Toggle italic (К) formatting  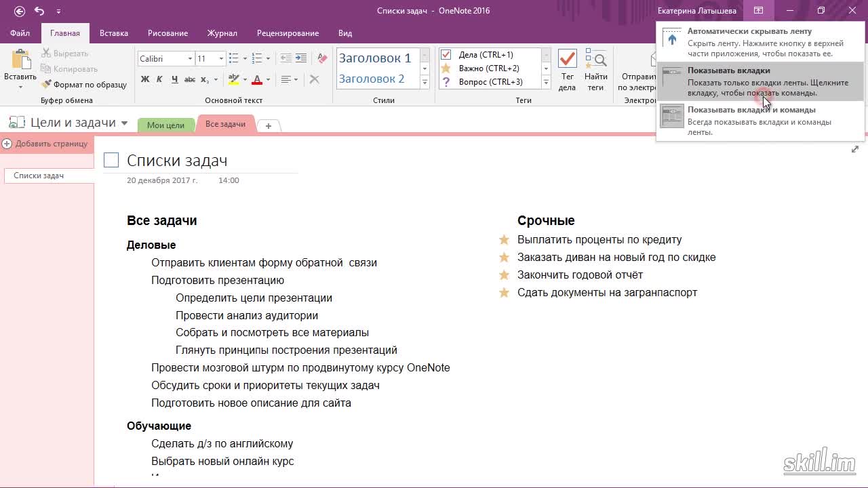159,79
